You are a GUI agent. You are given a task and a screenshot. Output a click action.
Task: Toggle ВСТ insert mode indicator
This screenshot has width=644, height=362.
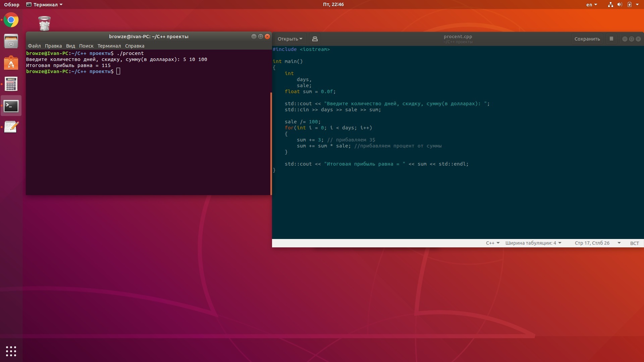coord(634,243)
